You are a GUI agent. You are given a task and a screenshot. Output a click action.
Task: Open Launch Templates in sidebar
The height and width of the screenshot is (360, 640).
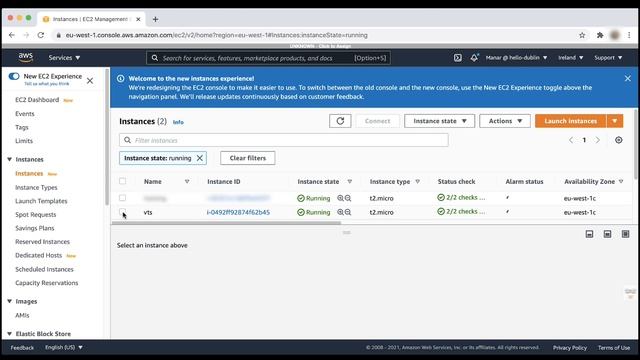41,201
